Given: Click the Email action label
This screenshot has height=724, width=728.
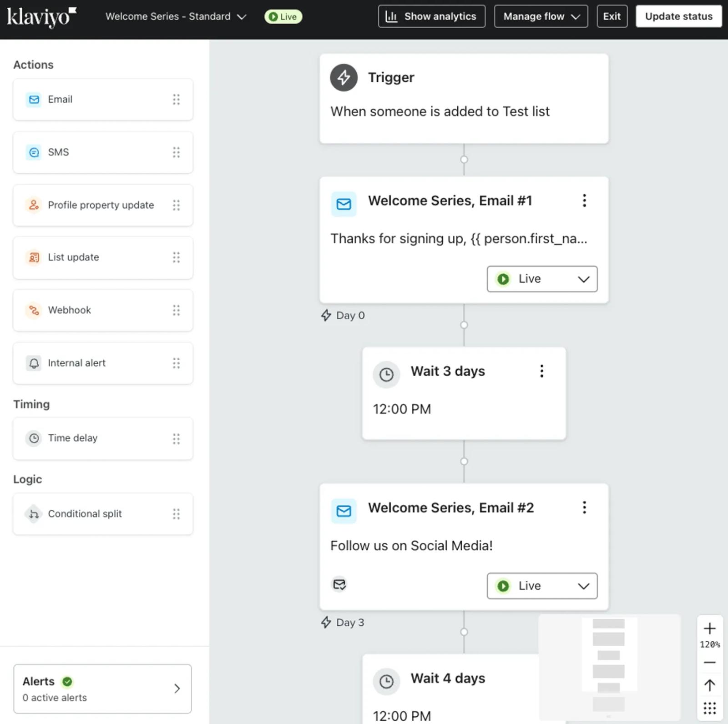Looking at the screenshot, I should [x=60, y=100].
